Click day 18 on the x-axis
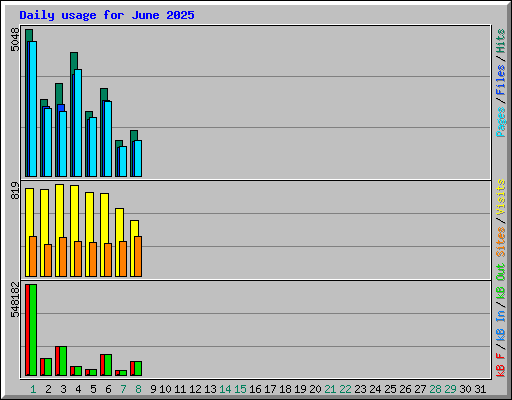This screenshot has height=400, width=512. [285, 389]
